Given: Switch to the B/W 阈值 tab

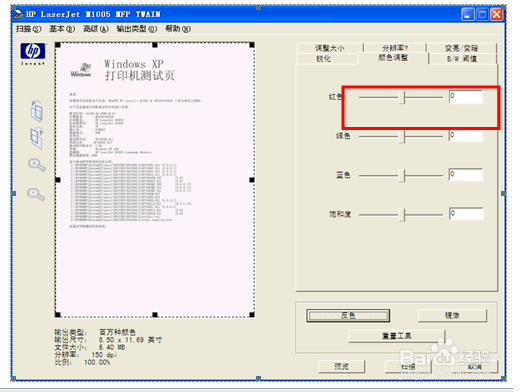Looking at the screenshot, I should click(x=462, y=59).
